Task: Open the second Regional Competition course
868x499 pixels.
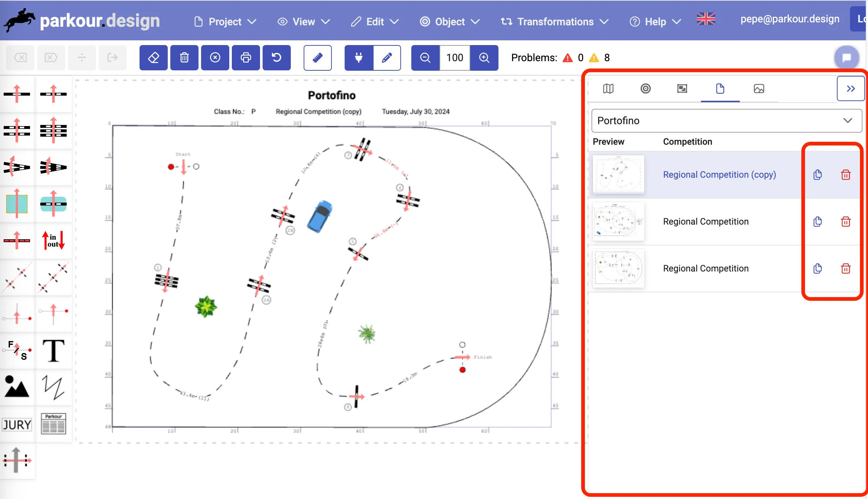Action: (705, 222)
